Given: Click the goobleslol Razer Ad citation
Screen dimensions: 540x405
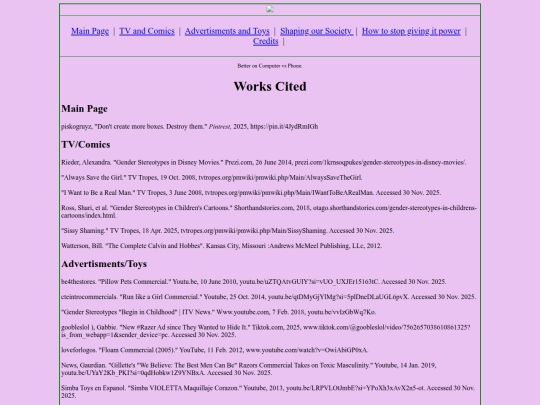Looking at the screenshot, I should click(266, 331).
